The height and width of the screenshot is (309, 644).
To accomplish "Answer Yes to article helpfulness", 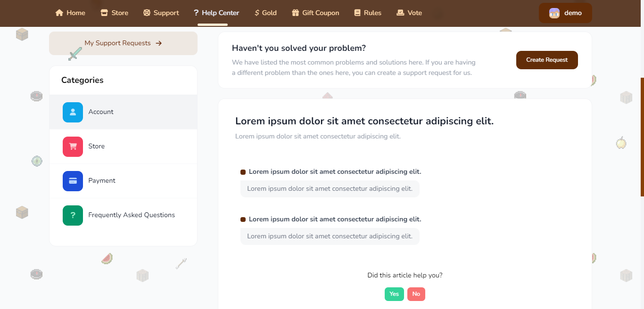I will coord(394,294).
